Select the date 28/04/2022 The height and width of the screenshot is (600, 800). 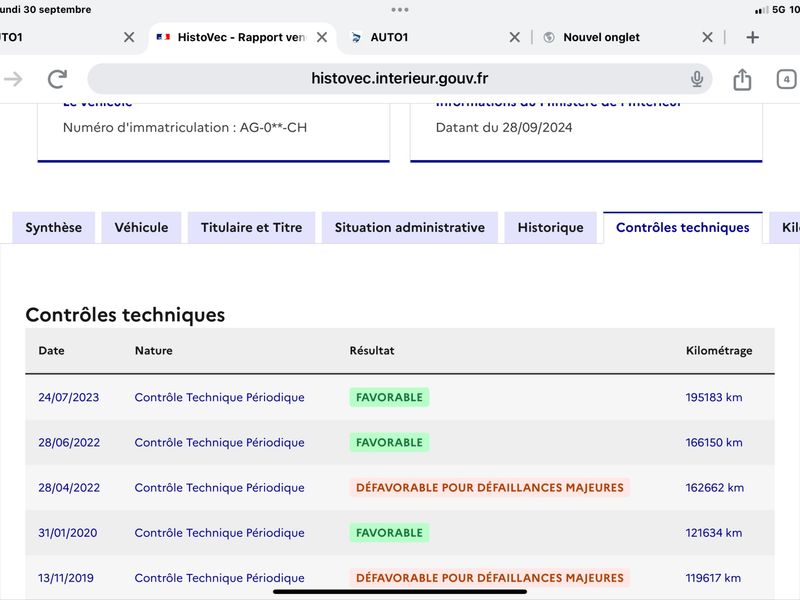pyautogui.click(x=69, y=488)
